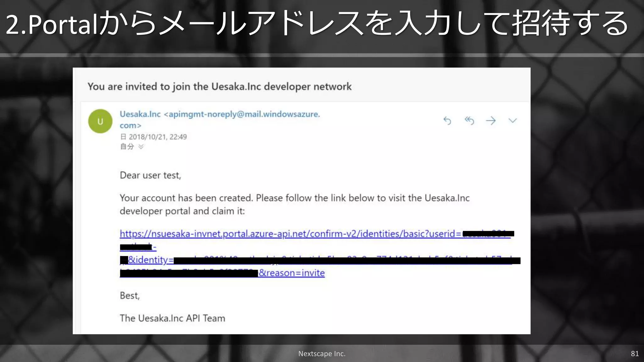This screenshot has width=644, height=362.
Task: Click the &reason=invite link portion
Action: [291, 273]
